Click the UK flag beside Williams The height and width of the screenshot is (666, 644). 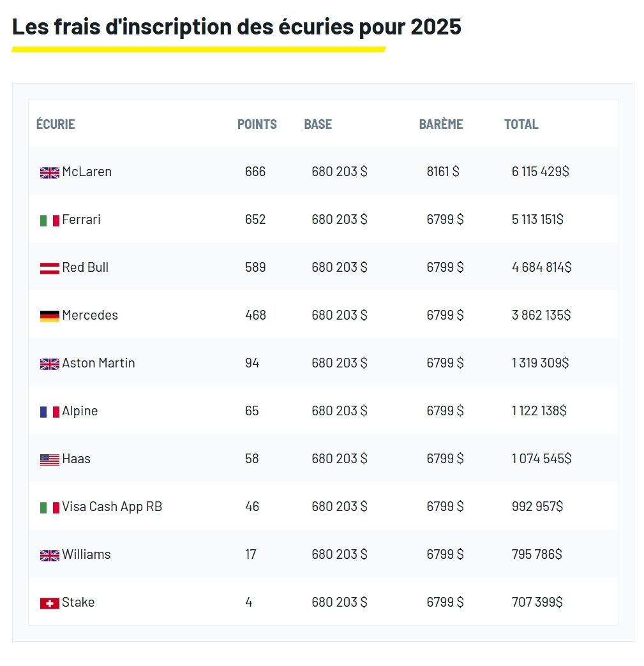tap(49, 555)
